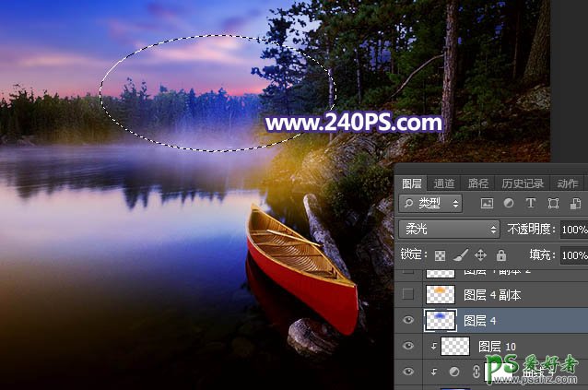This screenshot has height=390, width=588.
Task: Filter layers by adjustment layer icon
Action: [x=509, y=204]
